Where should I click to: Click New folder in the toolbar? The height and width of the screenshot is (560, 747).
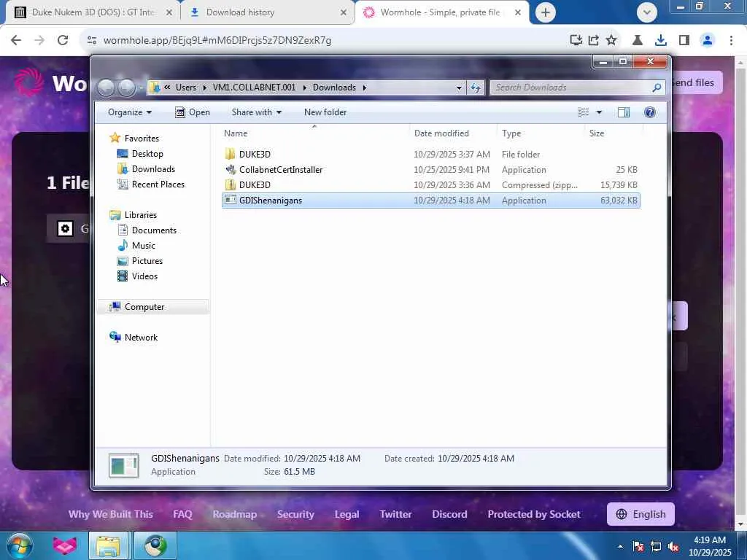pos(325,112)
